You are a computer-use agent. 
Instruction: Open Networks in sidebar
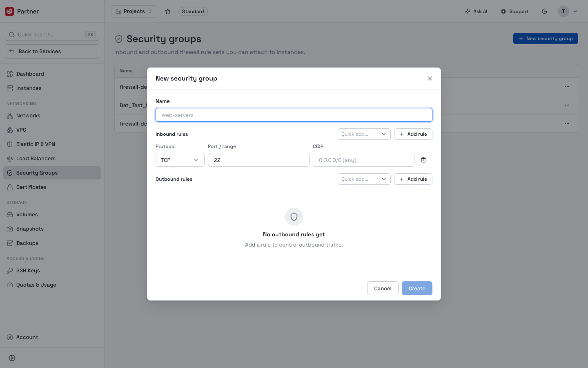click(52, 116)
